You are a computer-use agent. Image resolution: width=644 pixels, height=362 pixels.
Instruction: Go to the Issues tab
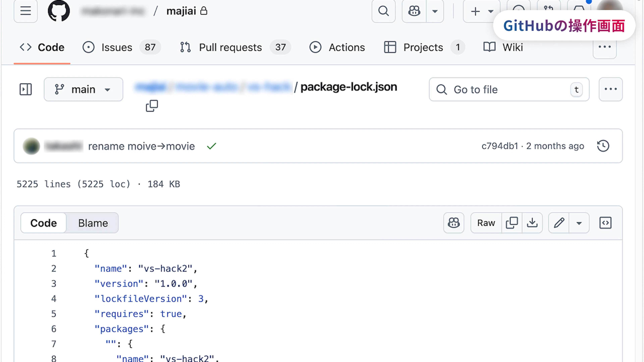click(117, 47)
